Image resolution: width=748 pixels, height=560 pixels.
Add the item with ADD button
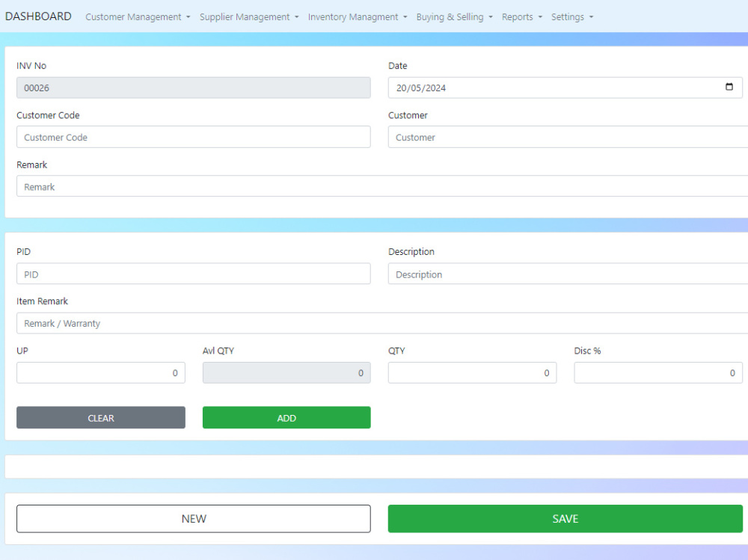286,417
